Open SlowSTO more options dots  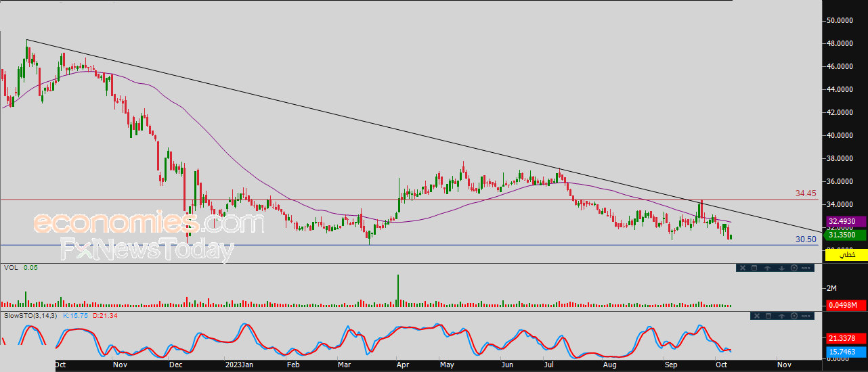pyautogui.click(x=806, y=316)
